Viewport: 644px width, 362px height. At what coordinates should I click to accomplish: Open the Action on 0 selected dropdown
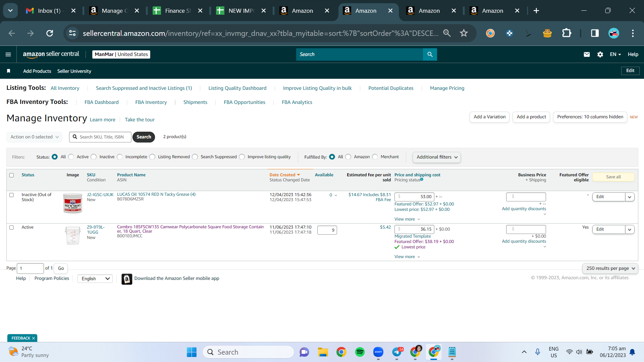pos(34,137)
